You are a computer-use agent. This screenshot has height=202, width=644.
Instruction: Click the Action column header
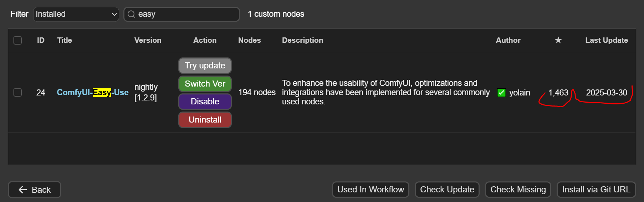(205, 40)
